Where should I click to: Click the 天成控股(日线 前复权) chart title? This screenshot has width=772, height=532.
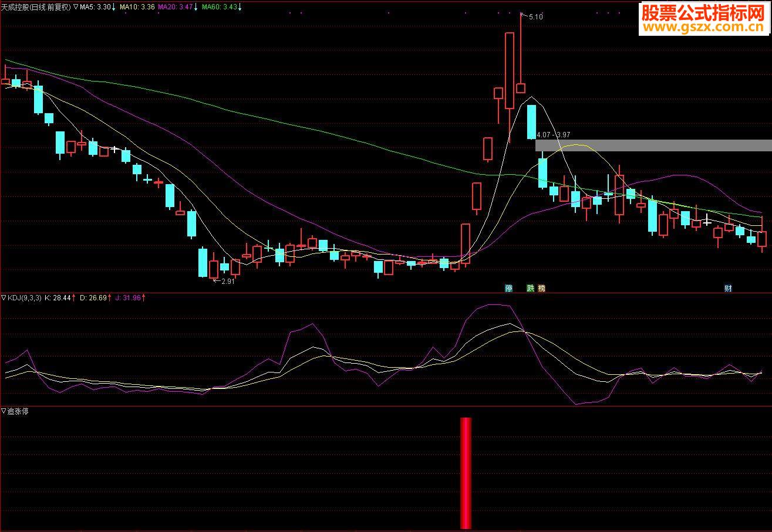[35, 8]
